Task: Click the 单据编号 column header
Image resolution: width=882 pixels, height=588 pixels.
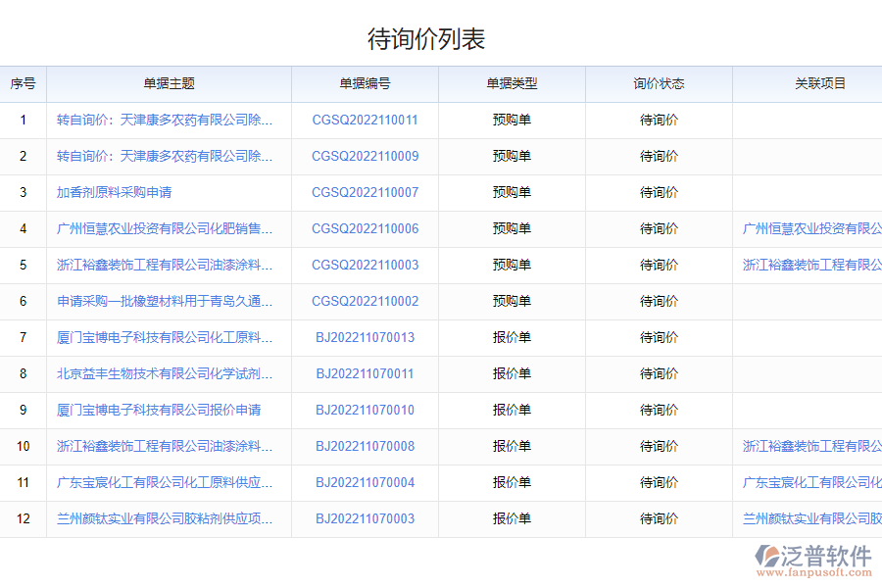Action: click(365, 84)
